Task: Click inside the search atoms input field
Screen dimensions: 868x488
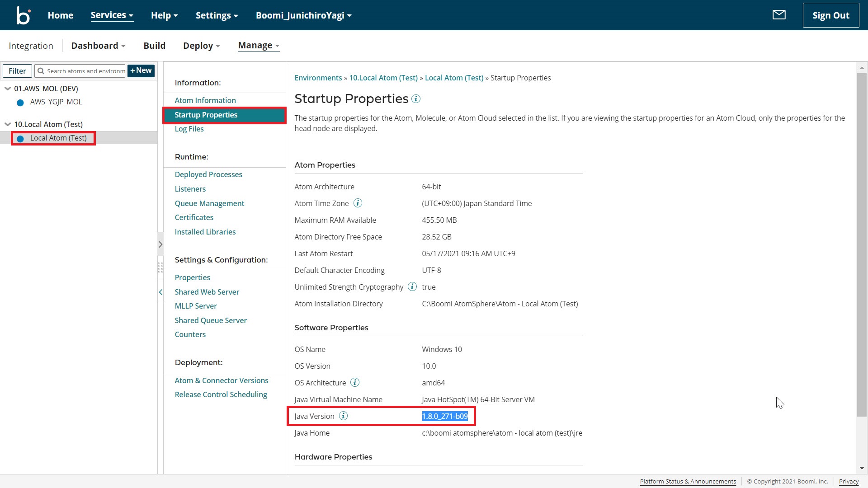Action: point(84,71)
